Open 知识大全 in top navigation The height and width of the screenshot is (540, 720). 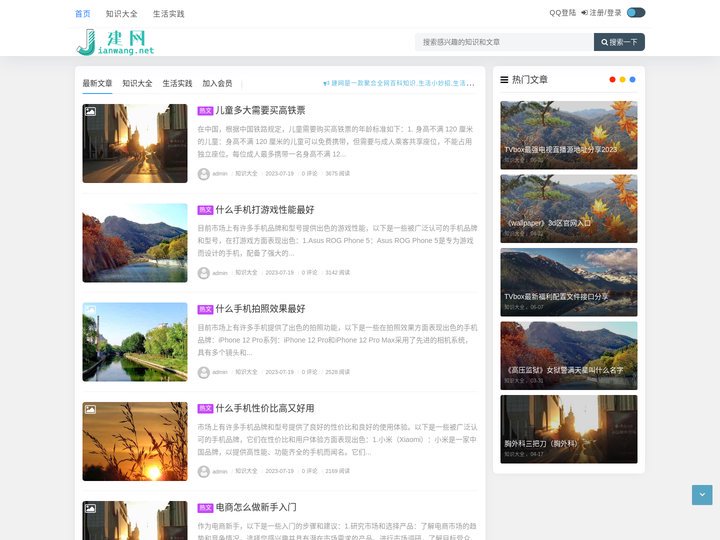122,14
